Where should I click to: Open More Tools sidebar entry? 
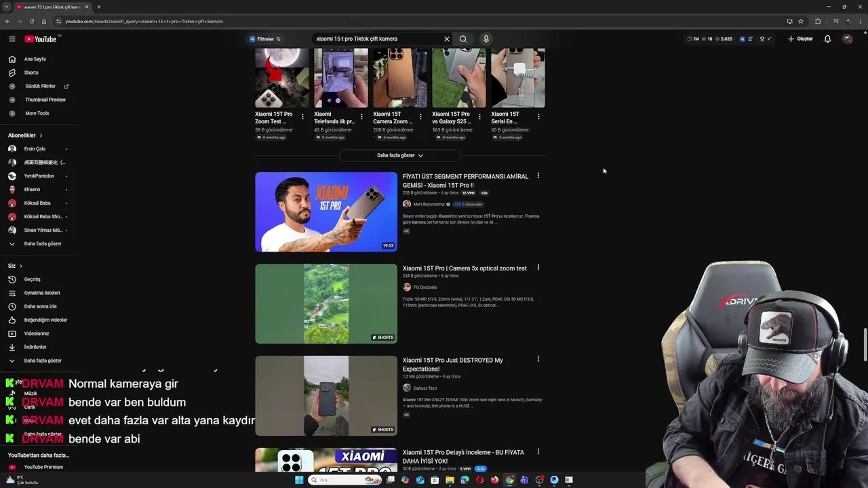point(37,113)
